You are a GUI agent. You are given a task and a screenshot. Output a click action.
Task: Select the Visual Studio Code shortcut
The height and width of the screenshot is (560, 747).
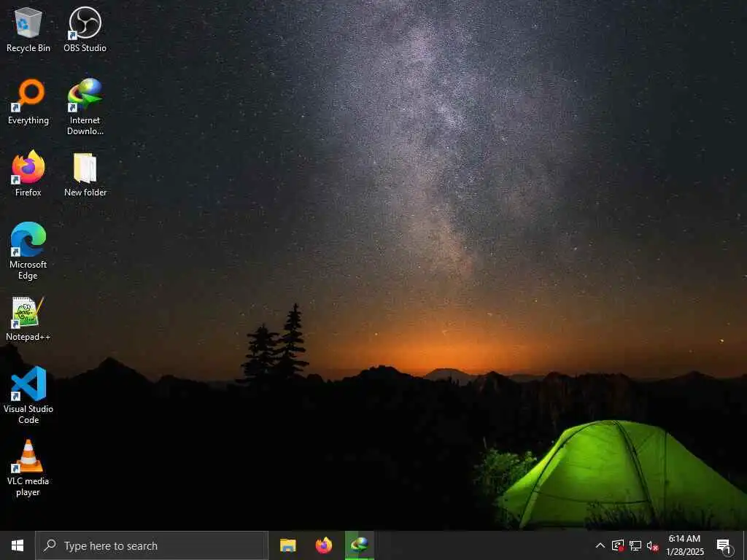28,395
